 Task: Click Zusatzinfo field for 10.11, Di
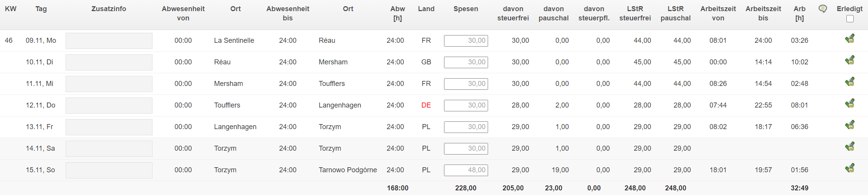click(x=109, y=62)
